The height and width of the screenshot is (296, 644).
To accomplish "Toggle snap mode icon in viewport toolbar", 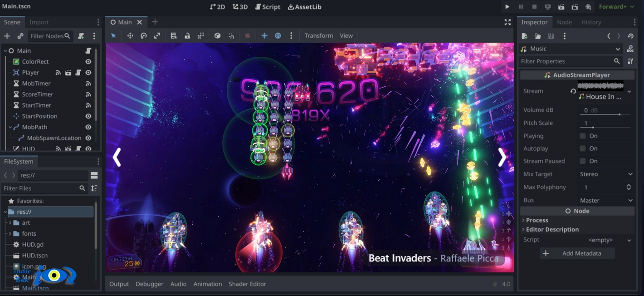I will click(231, 35).
